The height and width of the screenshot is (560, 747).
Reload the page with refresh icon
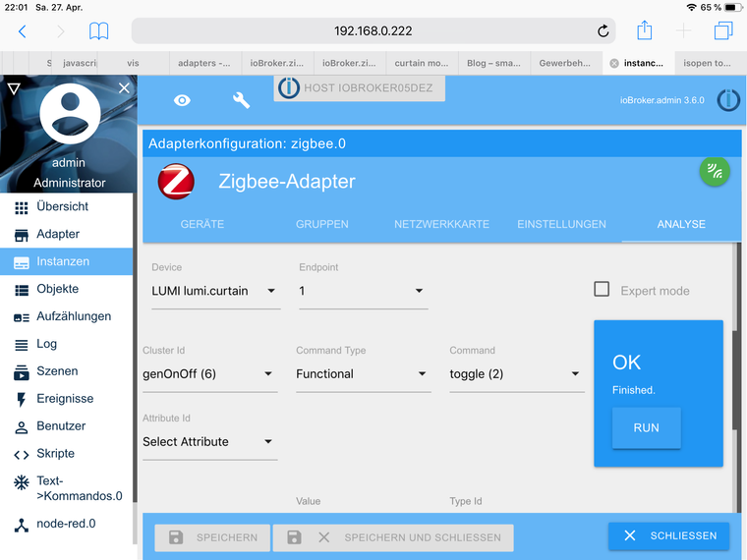click(603, 31)
